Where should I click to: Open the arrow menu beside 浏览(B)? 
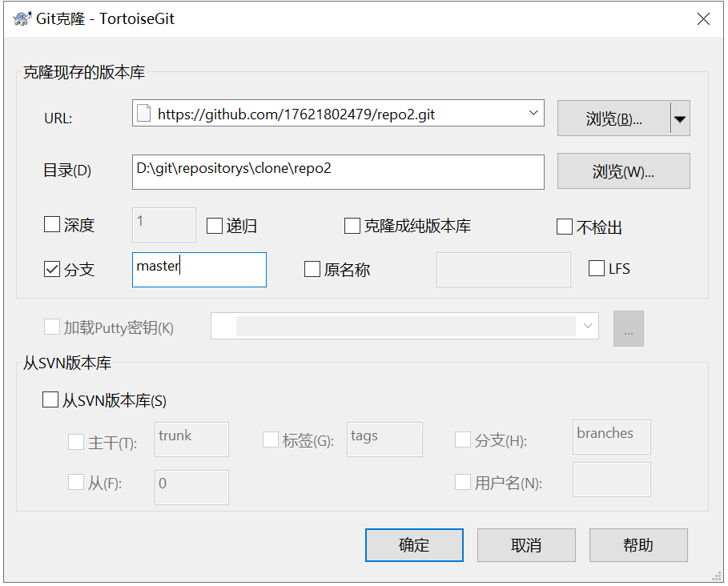pos(680,118)
